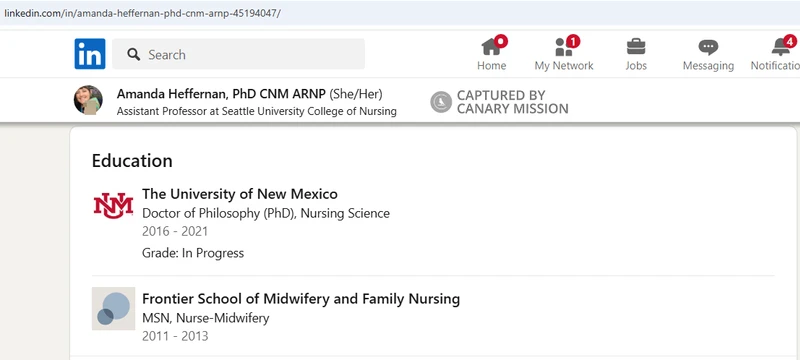Image resolution: width=800 pixels, height=360 pixels.
Task: Click the Jobs label in navigation
Action: (636, 65)
